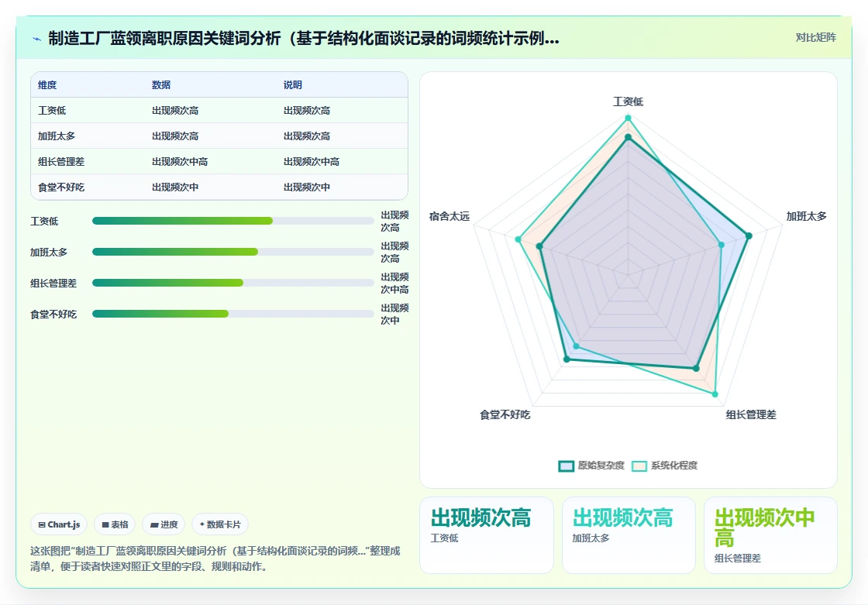Screen dimensions: 868x605
Task: Click the 数据卡片 tag chip
Action: pyautogui.click(x=220, y=524)
